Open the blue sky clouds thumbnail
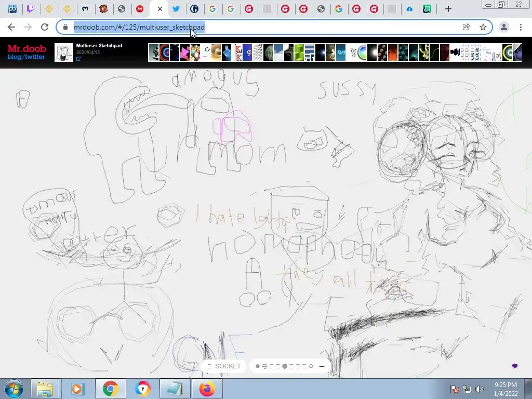This screenshot has width=532, height=399. tap(278, 52)
